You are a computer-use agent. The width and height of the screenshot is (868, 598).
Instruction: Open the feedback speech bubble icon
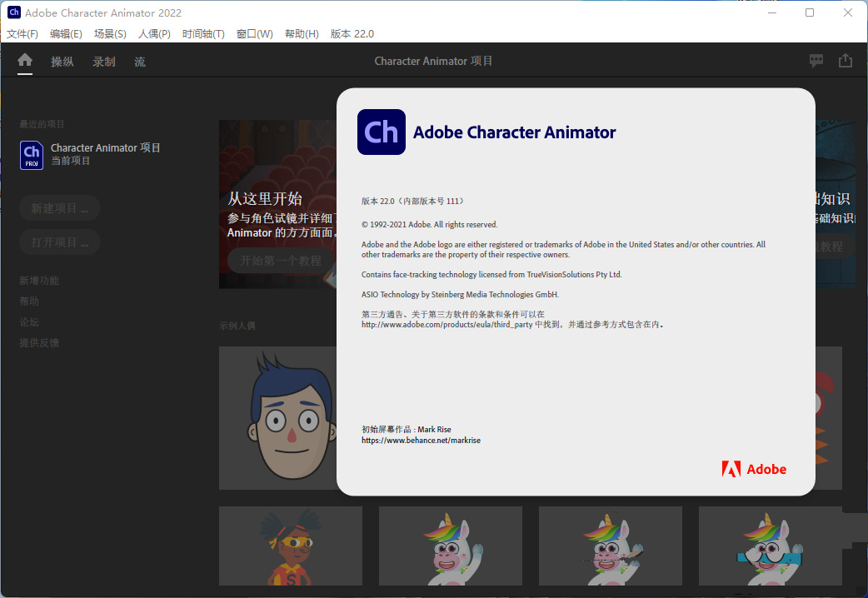coord(816,60)
